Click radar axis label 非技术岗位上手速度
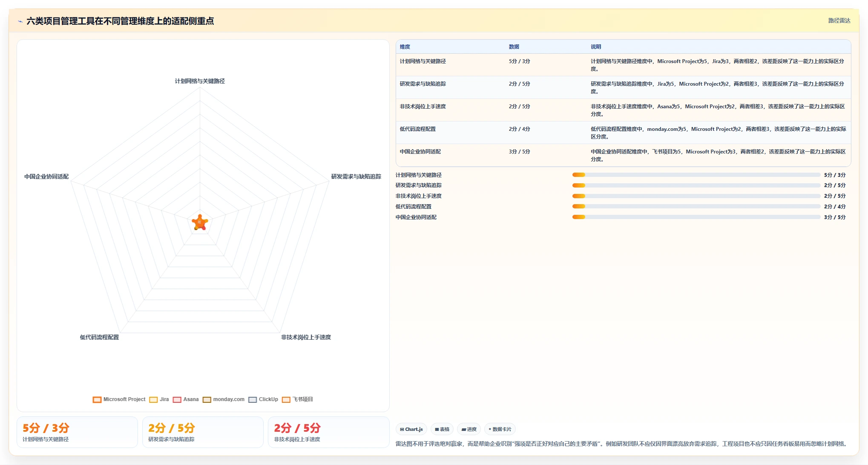 (x=306, y=337)
